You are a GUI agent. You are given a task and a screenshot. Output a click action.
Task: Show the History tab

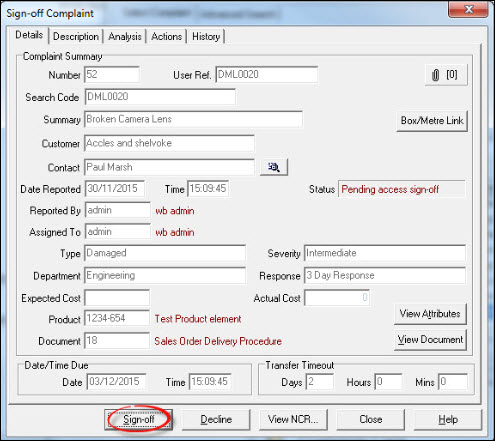(206, 36)
